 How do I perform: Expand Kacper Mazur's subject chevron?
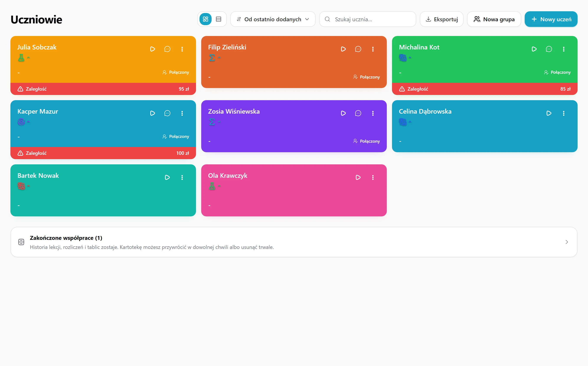(x=28, y=122)
